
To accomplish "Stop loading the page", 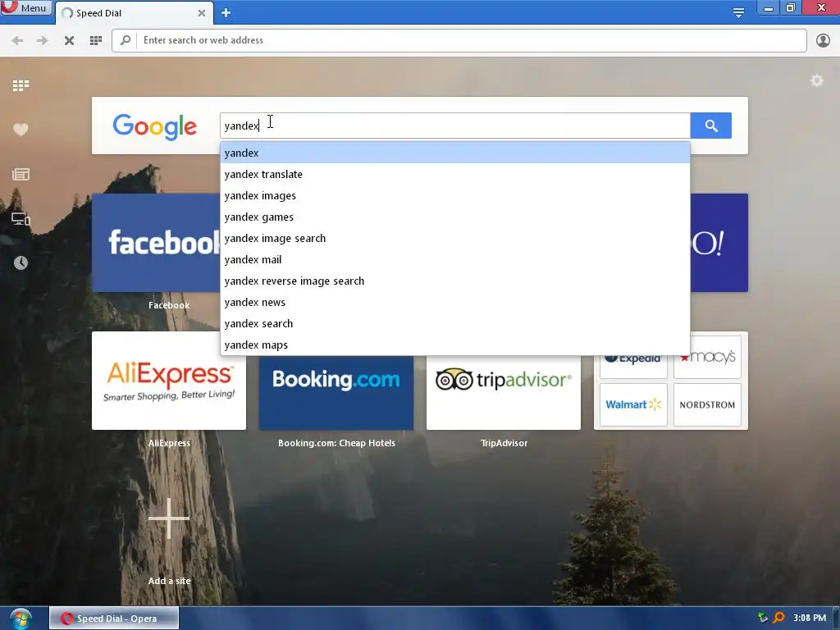I will (69, 40).
